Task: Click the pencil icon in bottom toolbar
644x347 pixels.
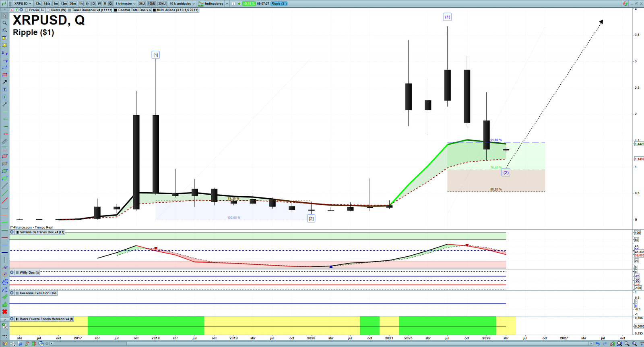Action: 5,344
